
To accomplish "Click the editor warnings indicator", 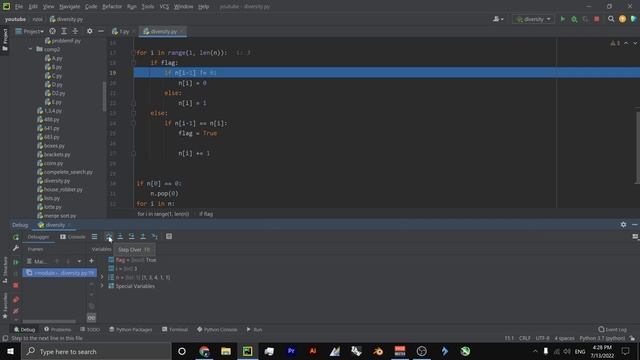I will point(615,43).
